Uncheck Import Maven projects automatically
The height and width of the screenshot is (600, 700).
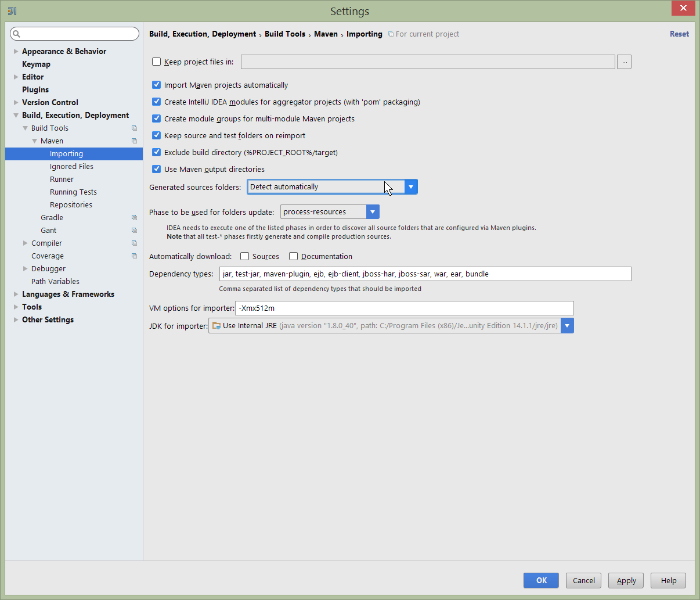point(157,85)
